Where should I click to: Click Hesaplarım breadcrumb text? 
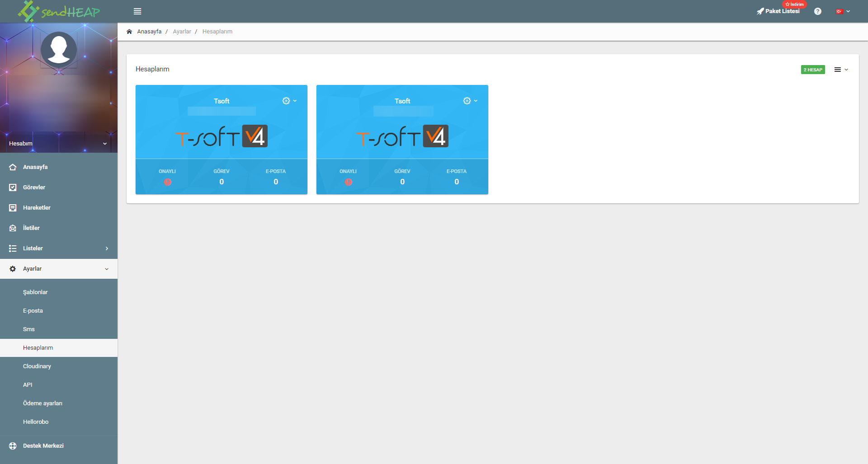(x=217, y=32)
